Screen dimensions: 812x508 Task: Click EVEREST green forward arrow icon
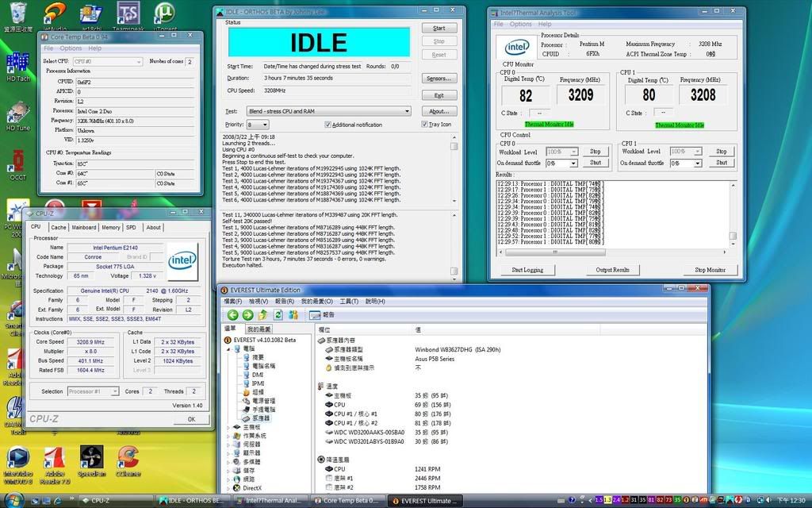247,314
